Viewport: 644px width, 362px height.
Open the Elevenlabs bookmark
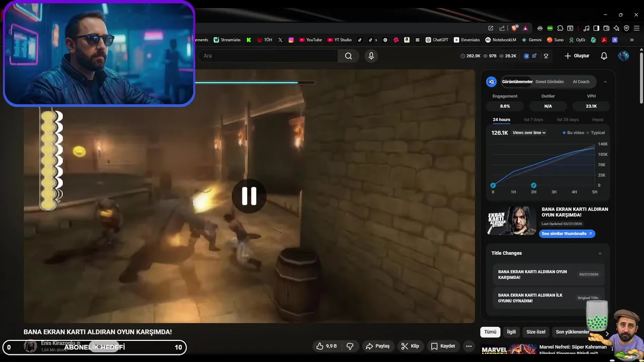click(x=467, y=40)
